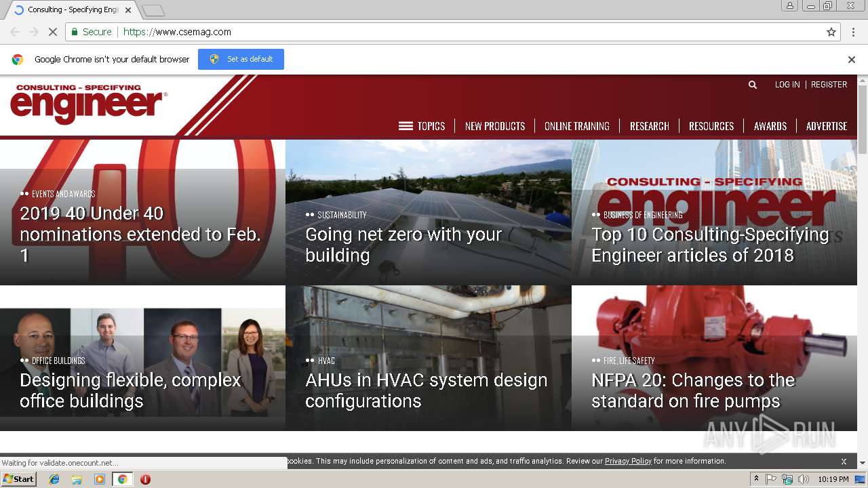View the site's Secure padlock info
868x488 pixels.
(x=91, y=32)
